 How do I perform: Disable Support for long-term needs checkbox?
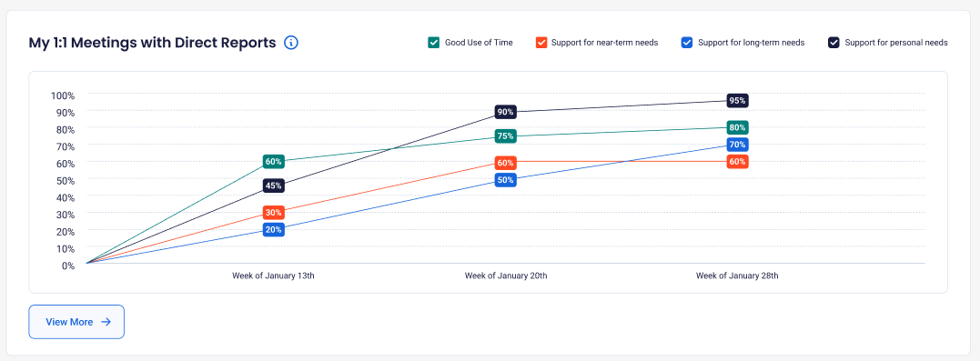coord(687,43)
